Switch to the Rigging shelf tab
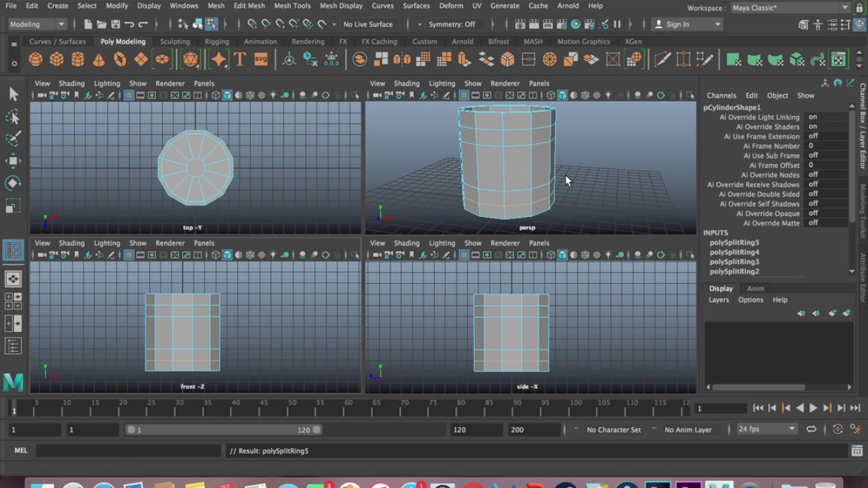 (217, 41)
